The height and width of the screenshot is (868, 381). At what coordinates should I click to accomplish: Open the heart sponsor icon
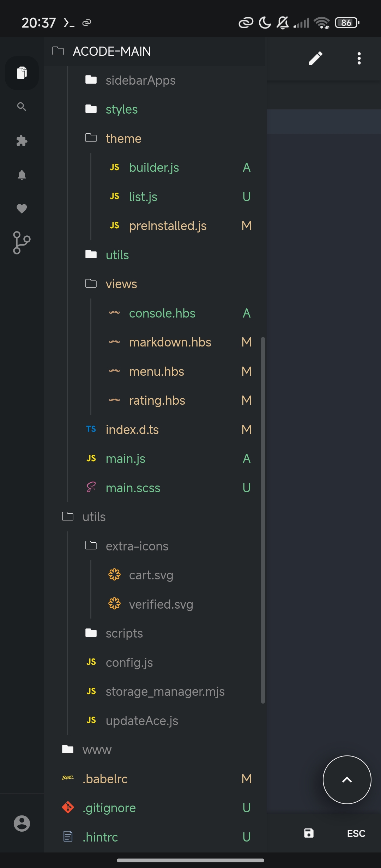(22, 209)
